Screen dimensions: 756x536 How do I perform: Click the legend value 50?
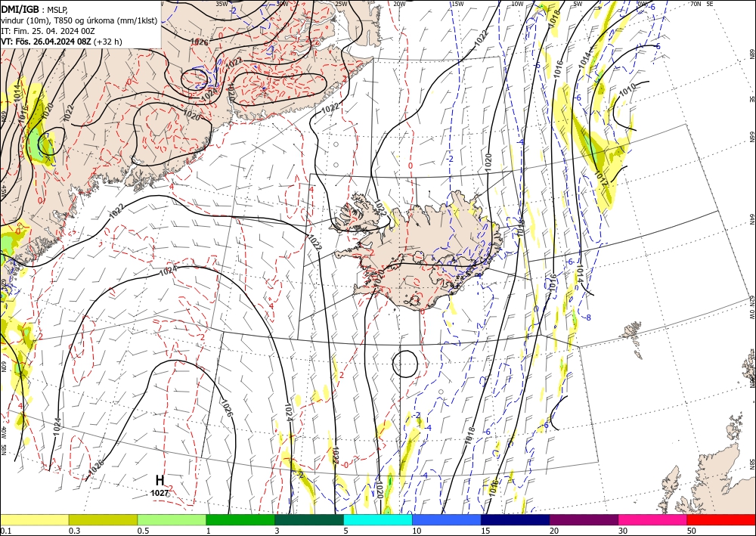click(x=692, y=531)
